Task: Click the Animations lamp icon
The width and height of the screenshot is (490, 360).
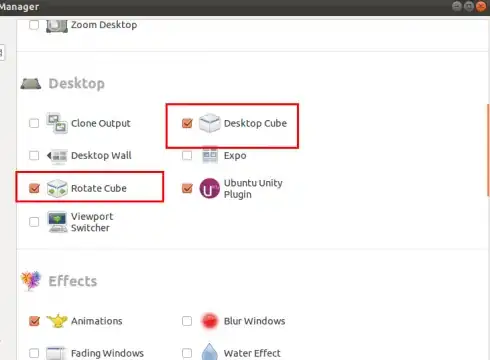Action: (x=57, y=321)
